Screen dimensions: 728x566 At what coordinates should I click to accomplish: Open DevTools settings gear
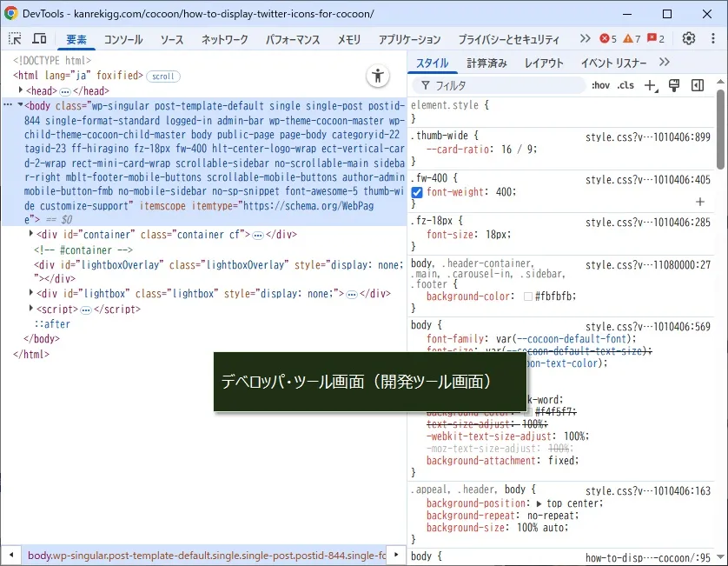tap(689, 39)
